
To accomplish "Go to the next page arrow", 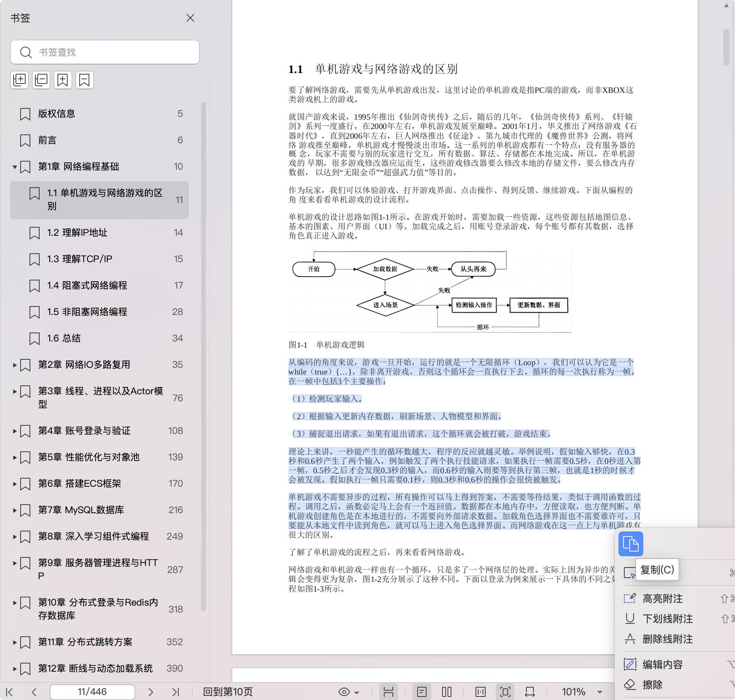I will click(x=151, y=692).
